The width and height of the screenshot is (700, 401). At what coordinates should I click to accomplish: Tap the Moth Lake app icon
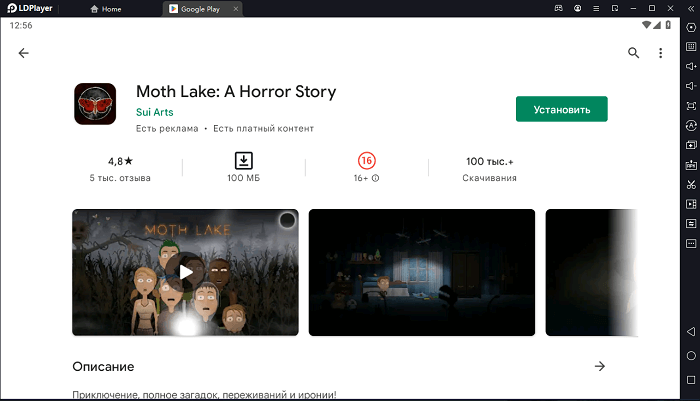coord(95,104)
